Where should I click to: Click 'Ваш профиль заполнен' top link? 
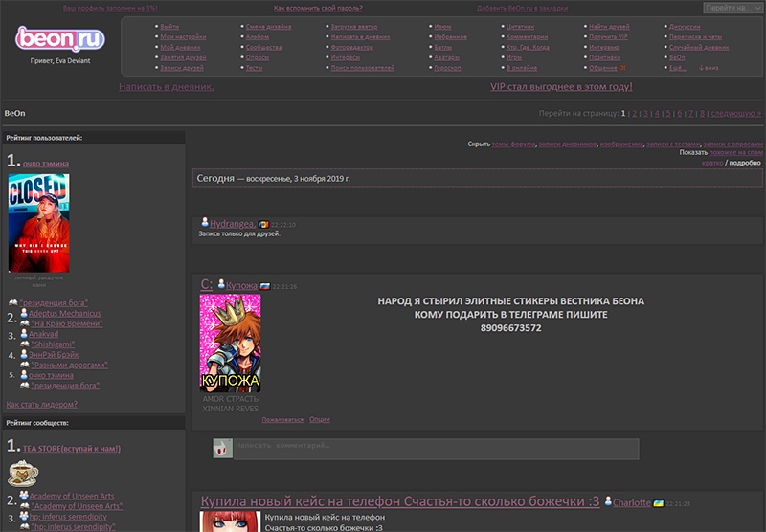click(110, 8)
